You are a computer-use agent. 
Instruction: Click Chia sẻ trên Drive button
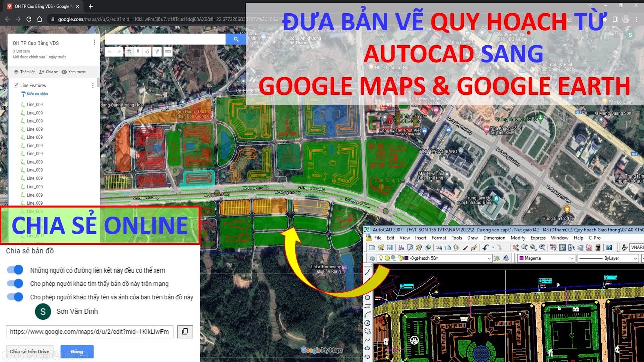tap(30, 352)
